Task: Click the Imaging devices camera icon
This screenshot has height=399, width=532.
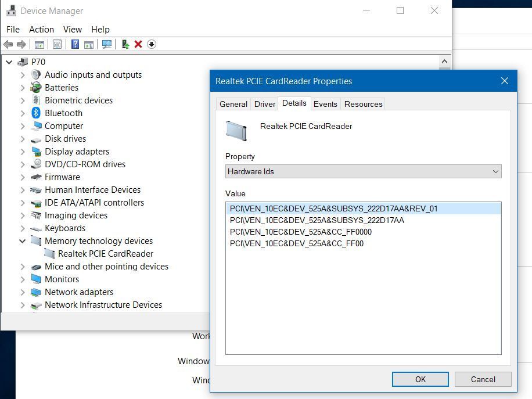Action: (x=36, y=215)
